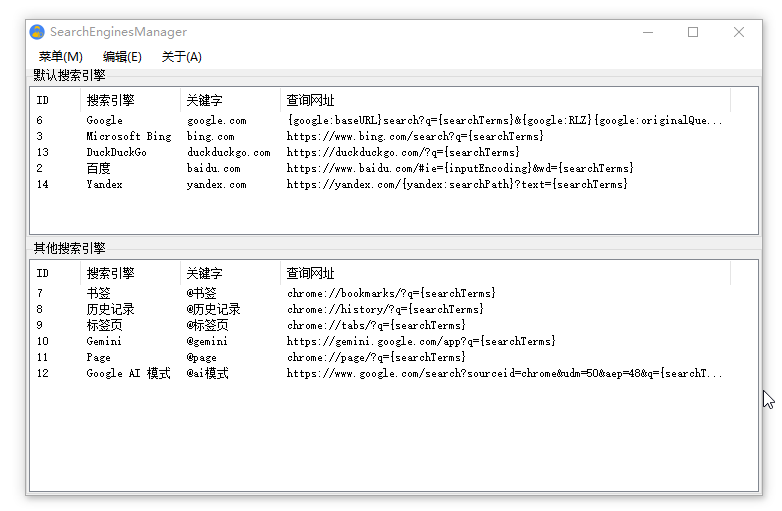Click keyword @gemini

click(207, 341)
